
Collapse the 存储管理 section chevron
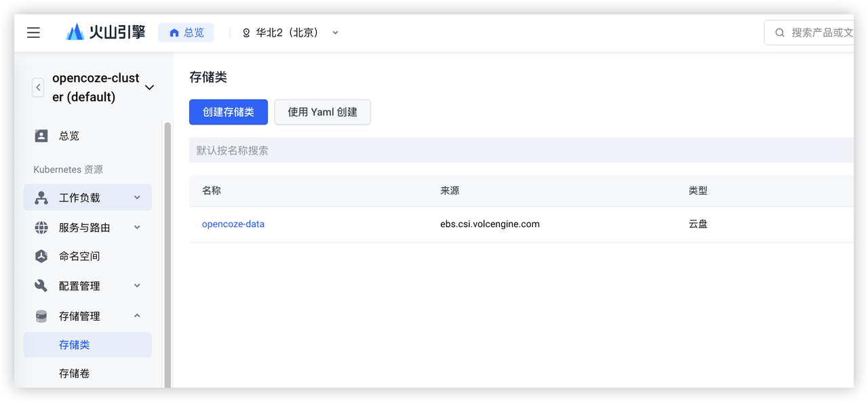click(137, 316)
